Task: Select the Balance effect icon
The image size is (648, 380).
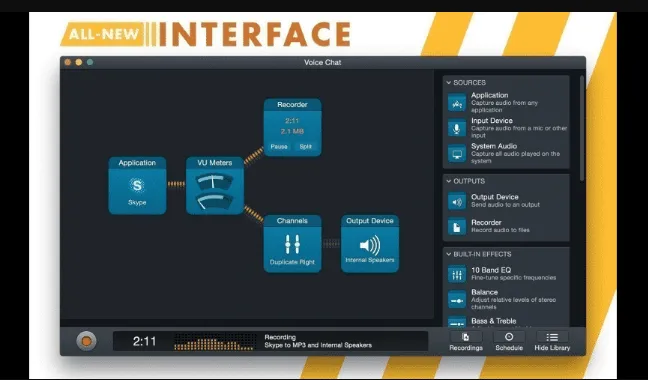Action: tap(457, 300)
